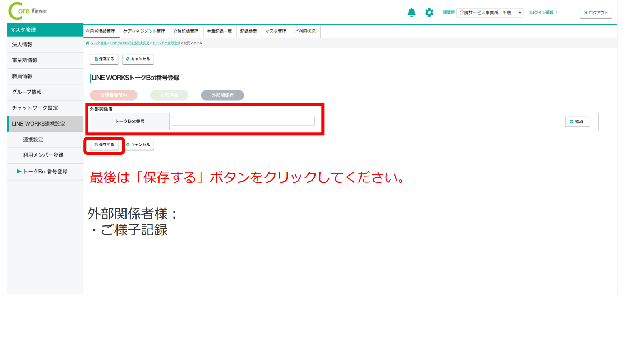Click the ログアウト button
The width and height of the screenshot is (639, 364).
click(596, 13)
